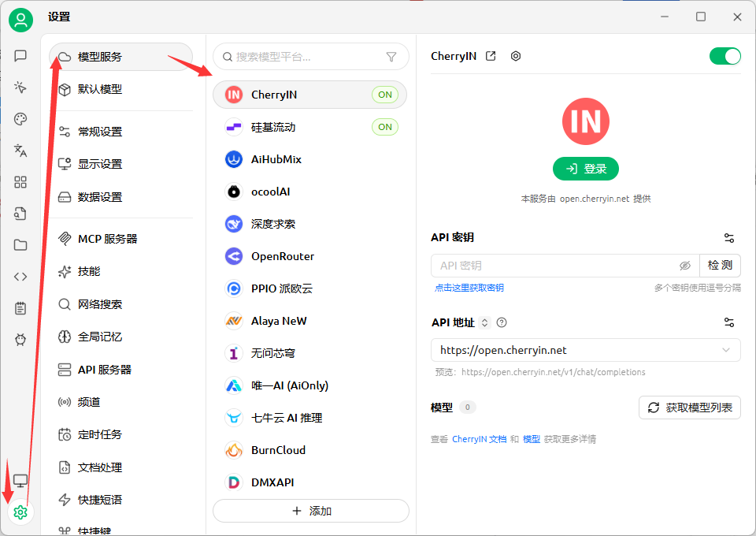The height and width of the screenshot is (536, 756).
Task: Open 全局记忆 settings menu
Action: 120,337
